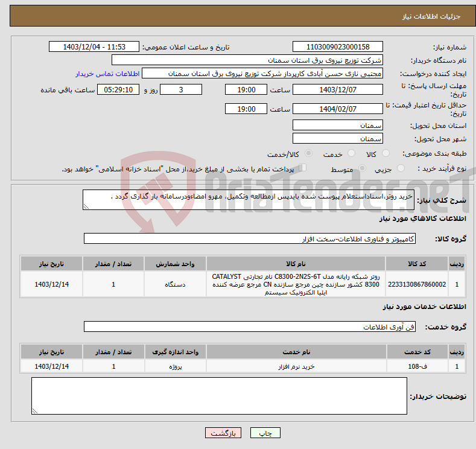Click the شرح کلی نیاز description textarea

pos(249,200)
